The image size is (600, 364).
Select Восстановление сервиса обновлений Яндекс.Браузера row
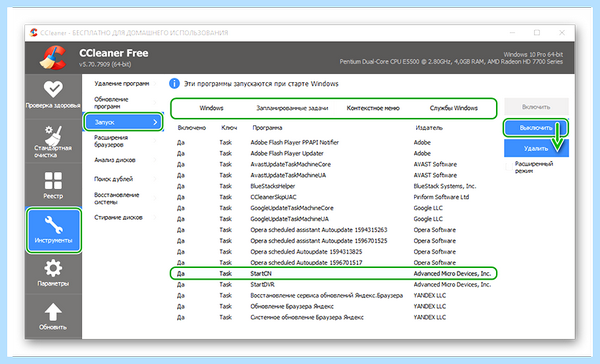coord(333,295)
